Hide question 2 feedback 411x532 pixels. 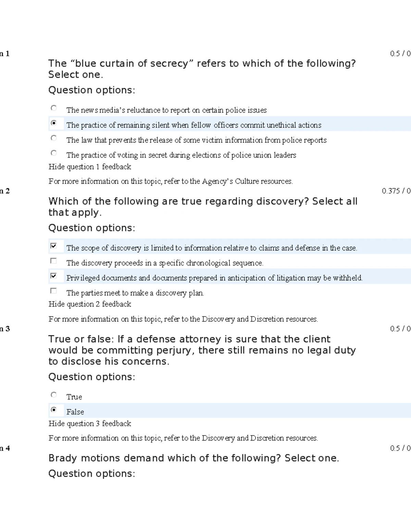(90, 304)
